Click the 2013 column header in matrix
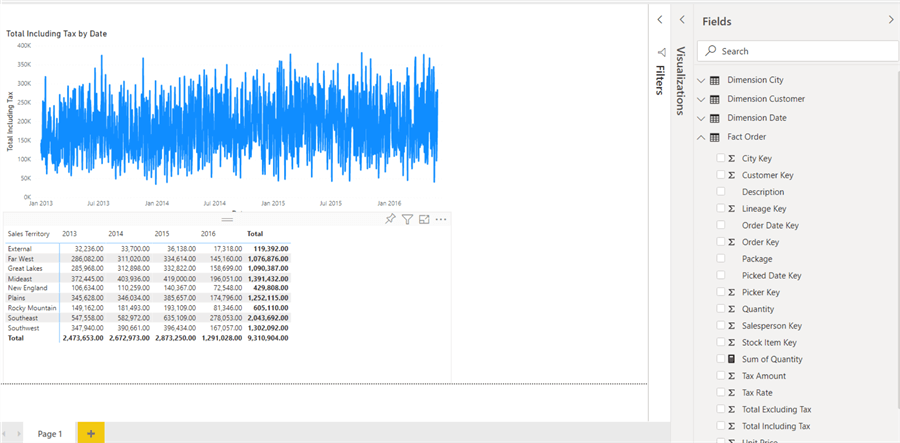Screen dimensions: 900x443 tap(69, 234)
